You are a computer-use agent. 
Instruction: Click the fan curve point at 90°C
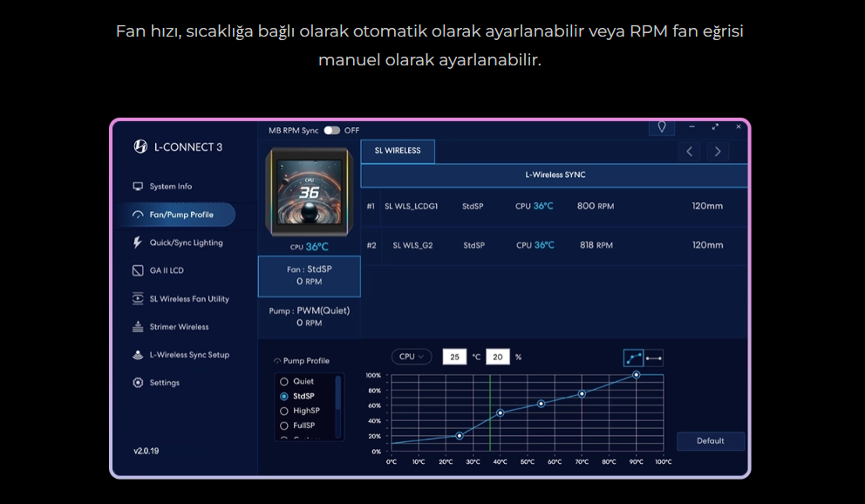point(636,375)
